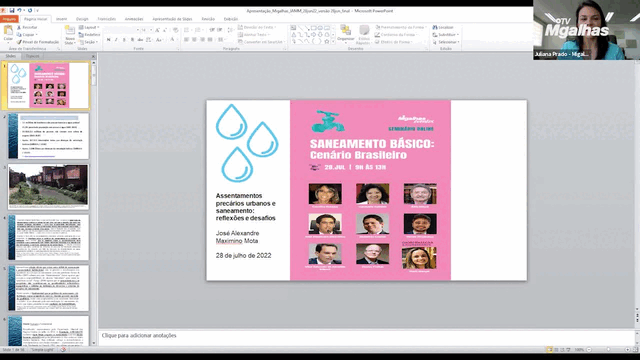Open the Revisão ribbon tab
Image resolution: width=640 pixels, height=360 pixels.
[x=208, y=19]
